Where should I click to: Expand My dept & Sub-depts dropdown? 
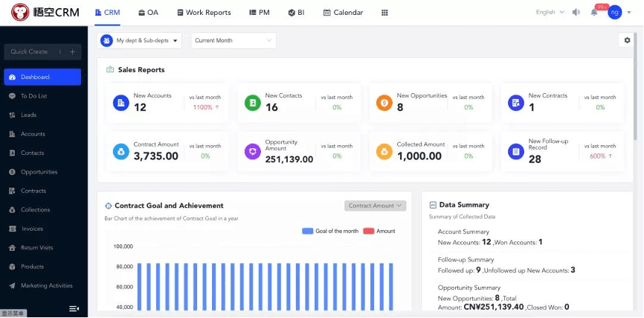[141, 41]
